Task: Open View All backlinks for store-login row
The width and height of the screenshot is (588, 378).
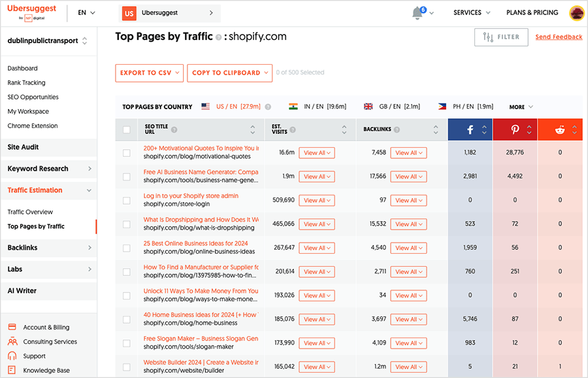Action: tap(408, 201)
